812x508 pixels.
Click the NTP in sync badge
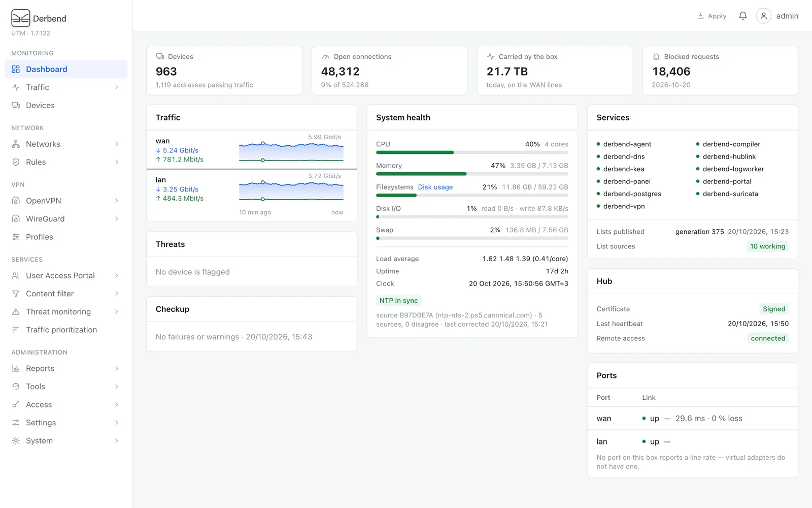399,301
